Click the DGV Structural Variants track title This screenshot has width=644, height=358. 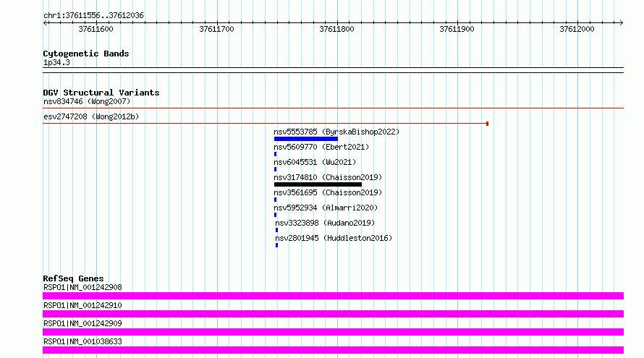point(101,93)
